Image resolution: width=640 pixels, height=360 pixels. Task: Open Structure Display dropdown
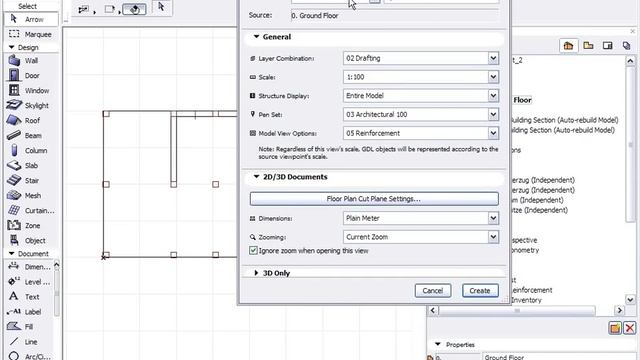(x=421, y=96)
